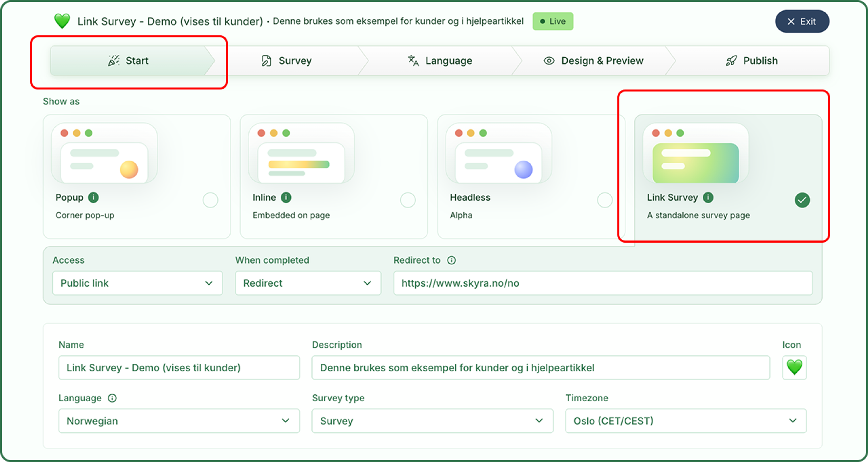
Task: Select the Headless display option radio
Action: 604,200
